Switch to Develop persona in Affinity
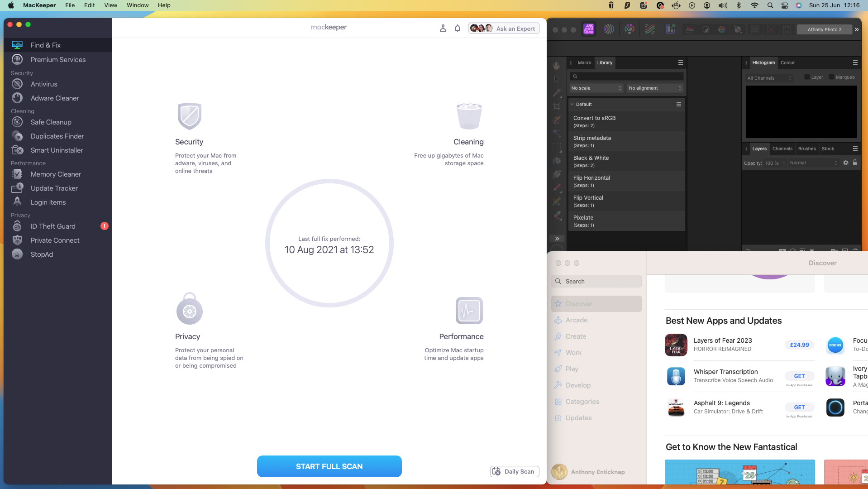The image size is (868, 489). click(630, 29)
